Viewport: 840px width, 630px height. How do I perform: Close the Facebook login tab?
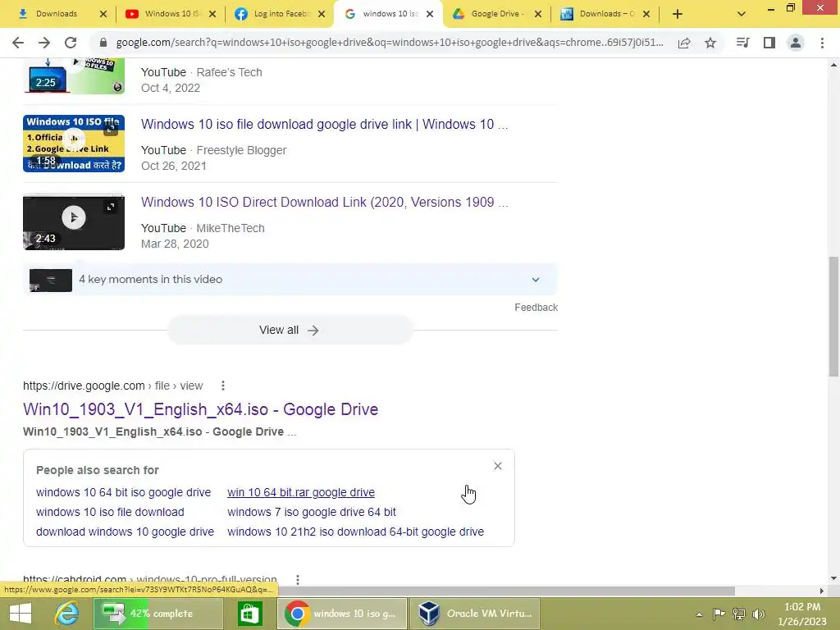(x=322, y=14)
